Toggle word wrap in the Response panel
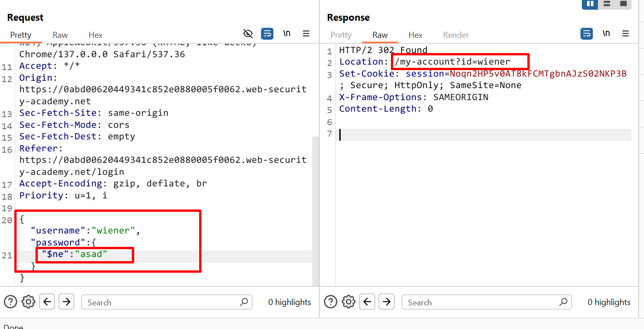Image resolution: width=644 pixels, height=329 pixels. click(x=586, y=34)
